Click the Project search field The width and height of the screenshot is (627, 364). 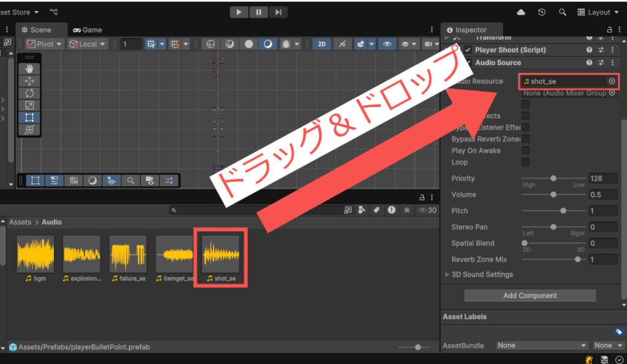tap(256, 210)
